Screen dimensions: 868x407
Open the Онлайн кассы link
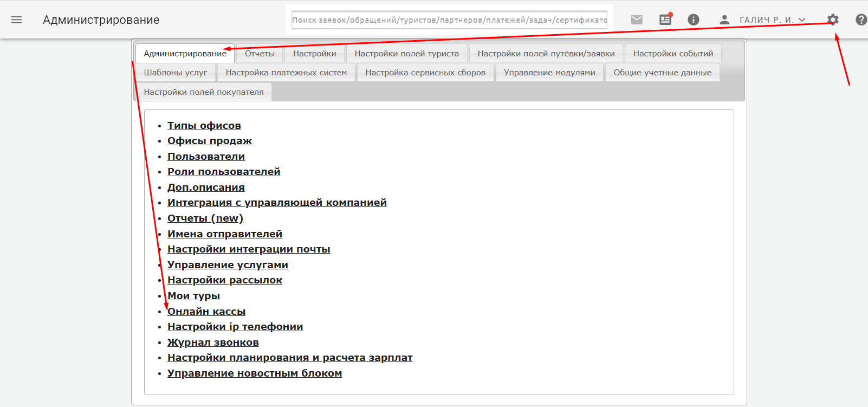coord(206,312)
